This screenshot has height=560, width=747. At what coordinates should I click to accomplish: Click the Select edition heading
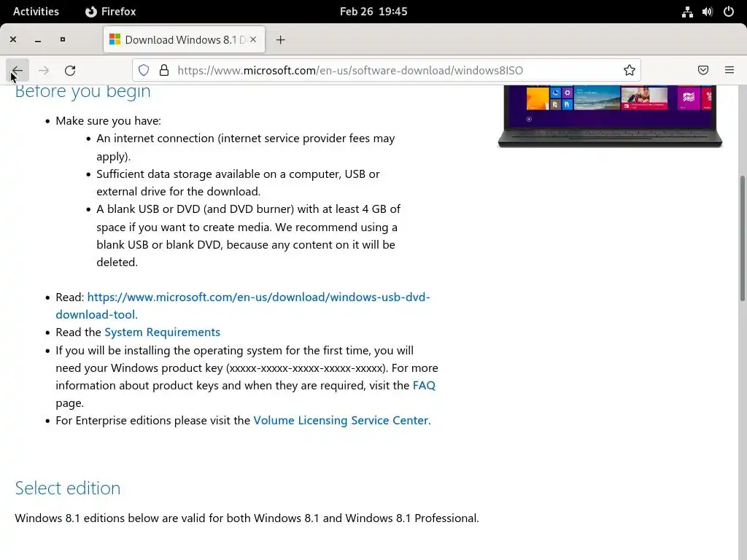(x=68, y=488)
